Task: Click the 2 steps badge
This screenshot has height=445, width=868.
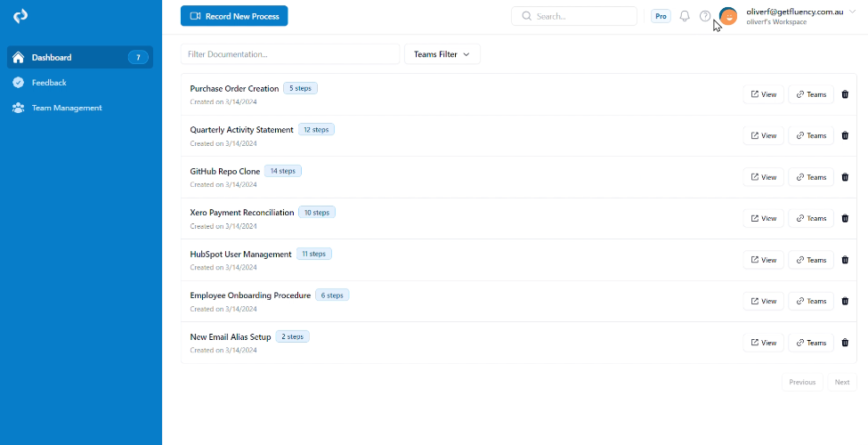Action: tap(293, 336)
